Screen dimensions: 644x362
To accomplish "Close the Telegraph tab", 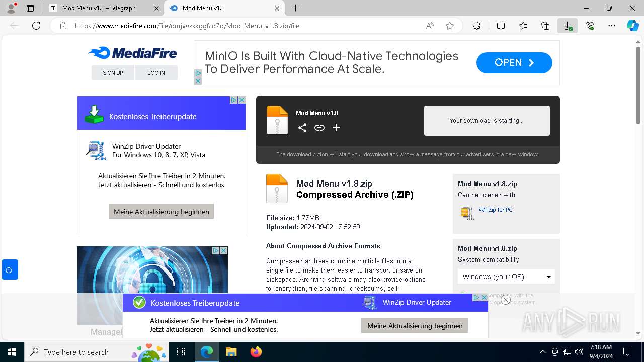I will point(156,8).
